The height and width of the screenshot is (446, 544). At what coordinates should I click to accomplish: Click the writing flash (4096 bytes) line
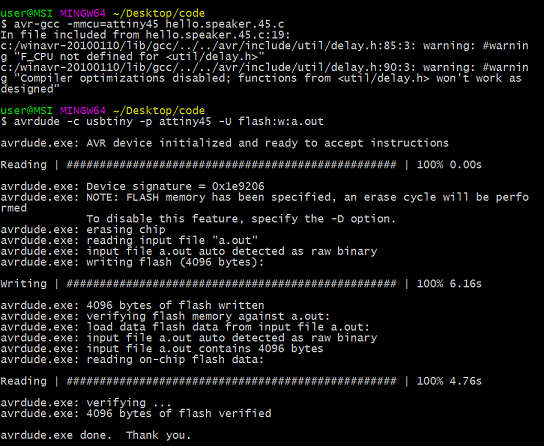[x=132, y=262]
